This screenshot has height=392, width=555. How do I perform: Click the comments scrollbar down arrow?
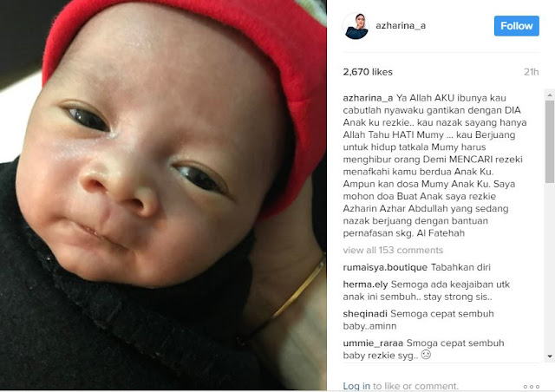[x=550, y=356]
